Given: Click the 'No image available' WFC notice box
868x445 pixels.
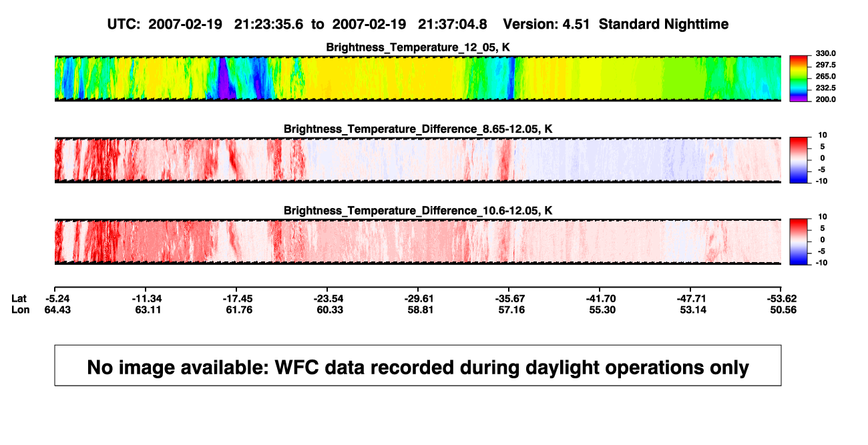Looking at the screenshot, I should 418,365.
